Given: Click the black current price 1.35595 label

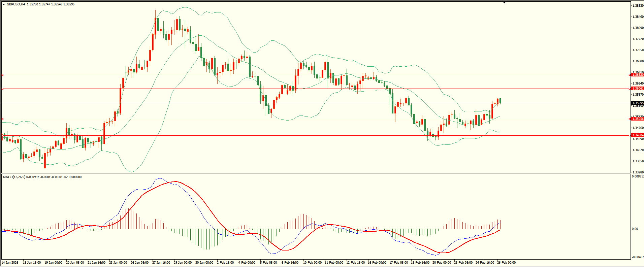Looking at the screenshot, I should point(638,103).
